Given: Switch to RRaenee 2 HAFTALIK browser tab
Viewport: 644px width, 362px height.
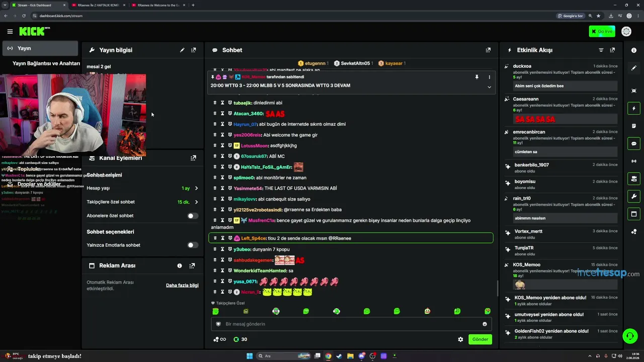Looking at the screenshot, I should pos(98,5).
